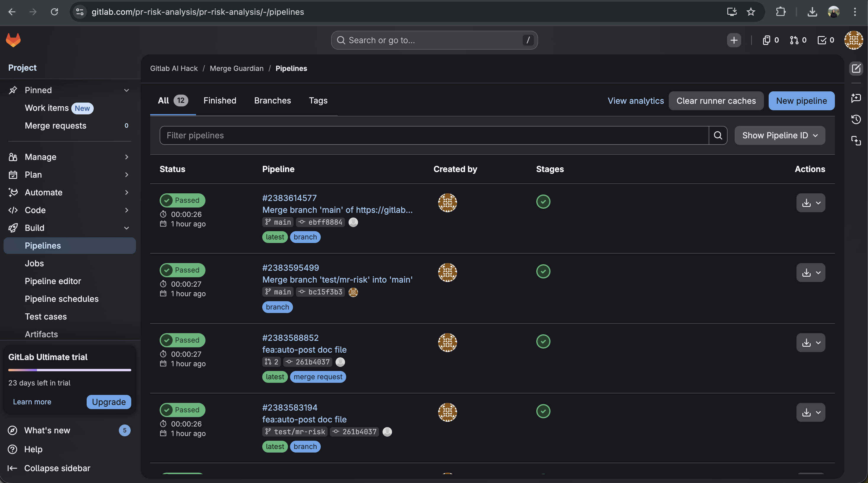
Task: Switch to the Finished tab
Action: click(220, 101)
